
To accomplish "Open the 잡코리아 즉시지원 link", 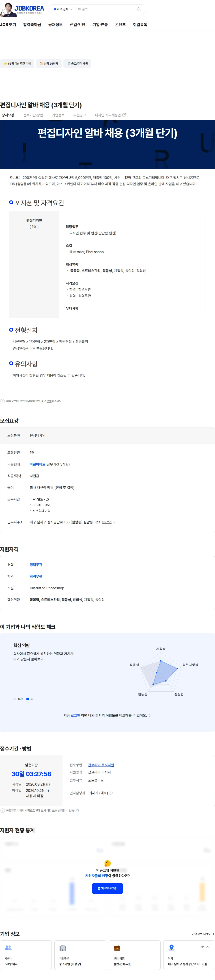I will click(x=101, y=765).
